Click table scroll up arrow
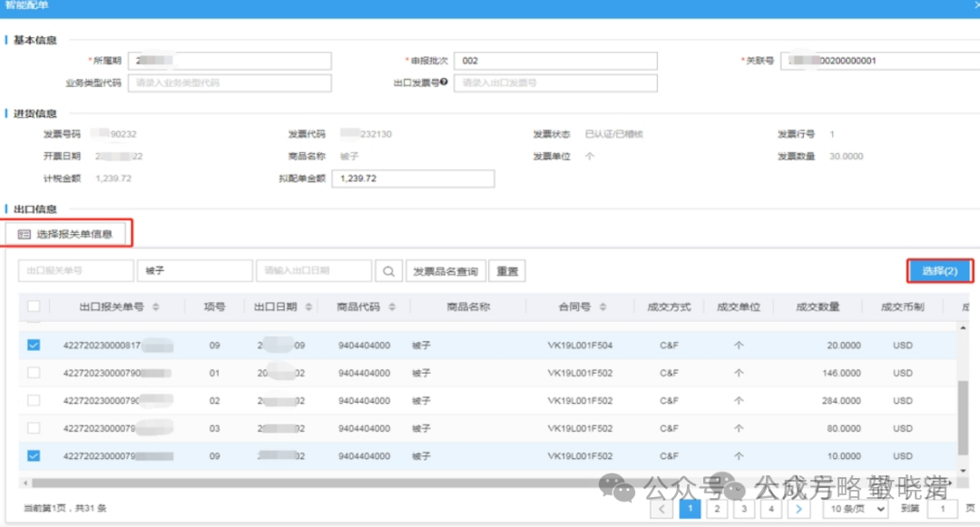 point(963,327)
